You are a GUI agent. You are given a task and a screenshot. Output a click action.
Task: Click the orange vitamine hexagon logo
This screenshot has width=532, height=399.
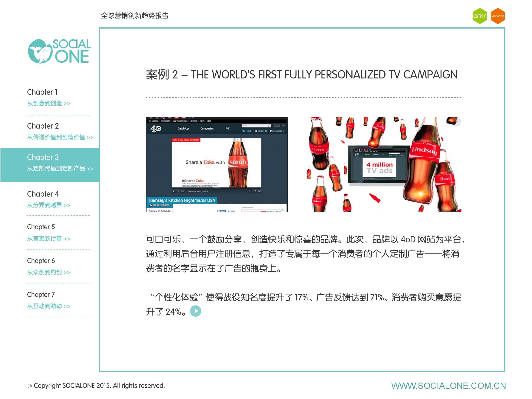pyautogui.click(x=497, y=16)
